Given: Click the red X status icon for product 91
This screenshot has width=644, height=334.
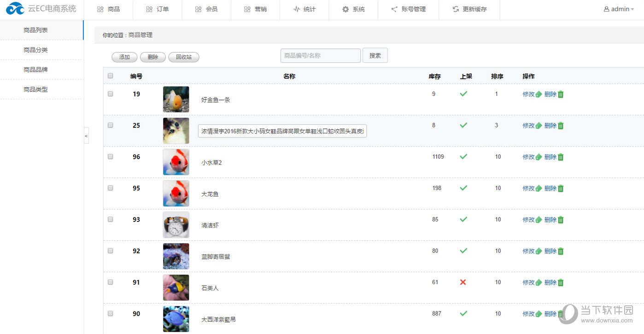Looking at the screenshot, I should click(463, 282).
